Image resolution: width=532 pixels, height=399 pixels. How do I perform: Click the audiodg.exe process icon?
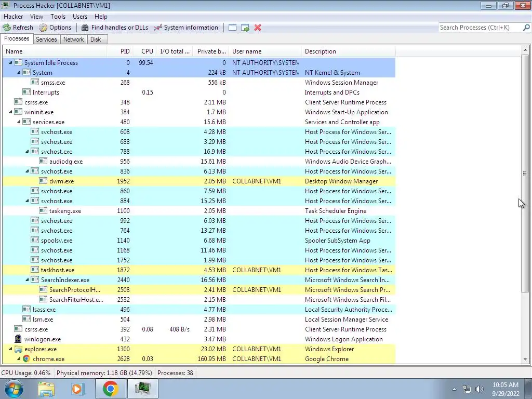(x=43, y=161)
